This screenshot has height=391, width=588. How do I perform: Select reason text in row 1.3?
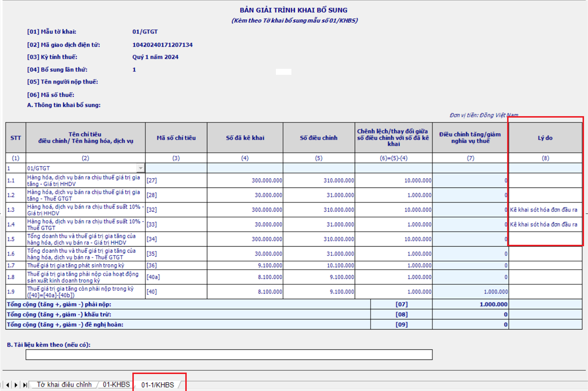point(544,210)
